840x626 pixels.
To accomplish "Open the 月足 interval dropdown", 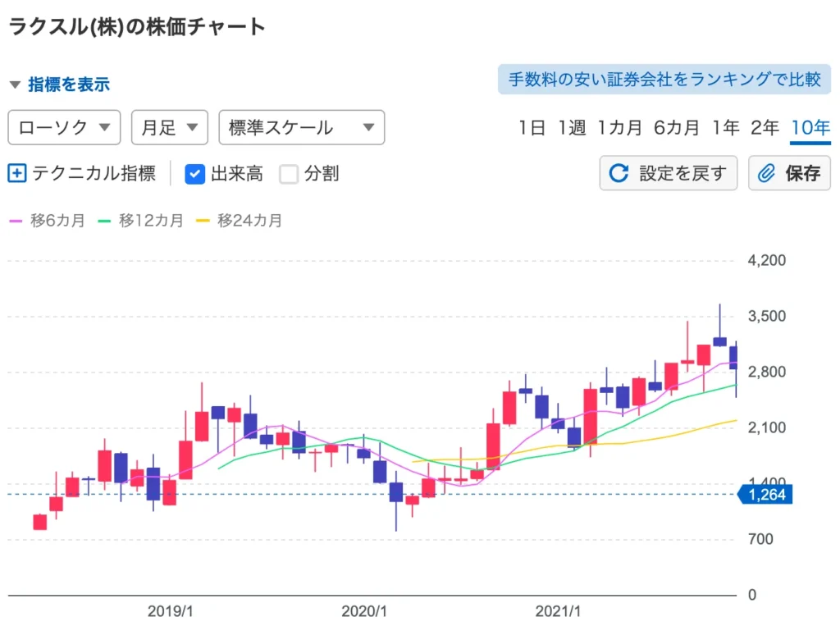I will [169, 127].
